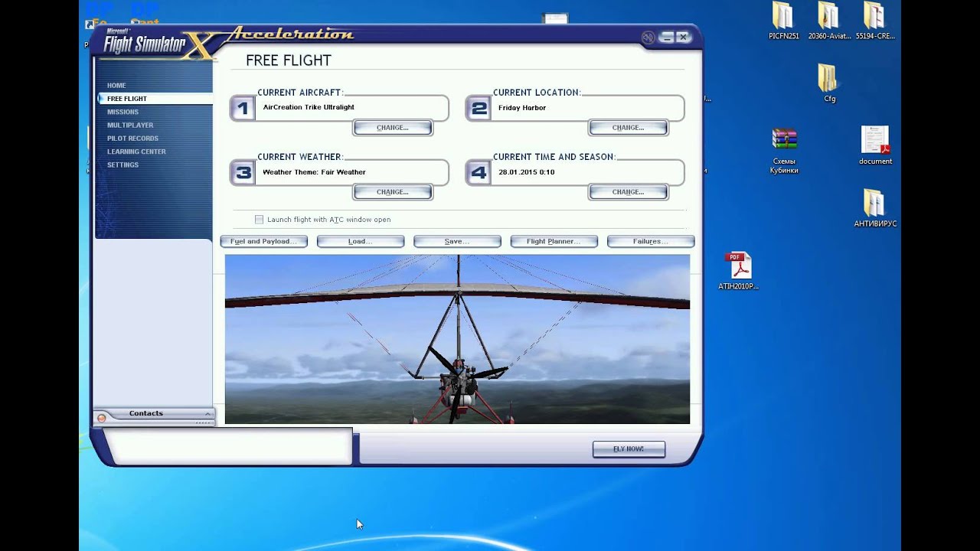Open LEARNING CENTER from the sidebar
Image resolution: width=980 pixels, height=551 pixels.
pos(136,152)
